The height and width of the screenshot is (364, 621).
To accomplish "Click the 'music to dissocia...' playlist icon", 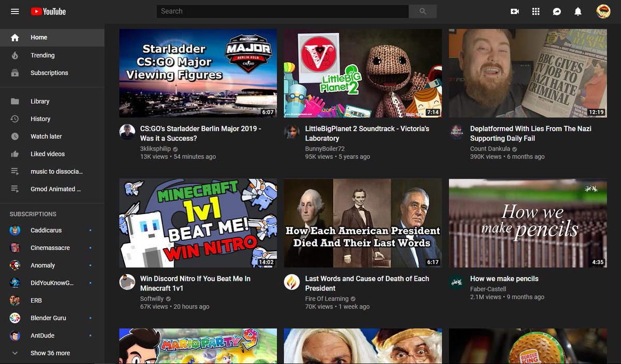I will [x=15, y=172].
